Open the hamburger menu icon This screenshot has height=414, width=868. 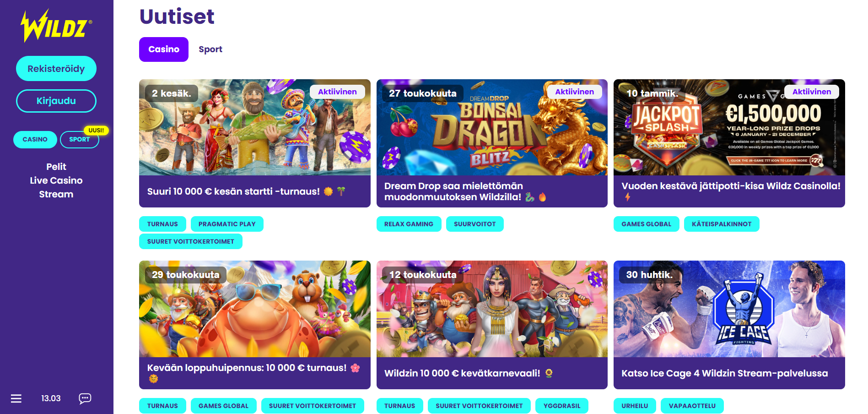16,398
